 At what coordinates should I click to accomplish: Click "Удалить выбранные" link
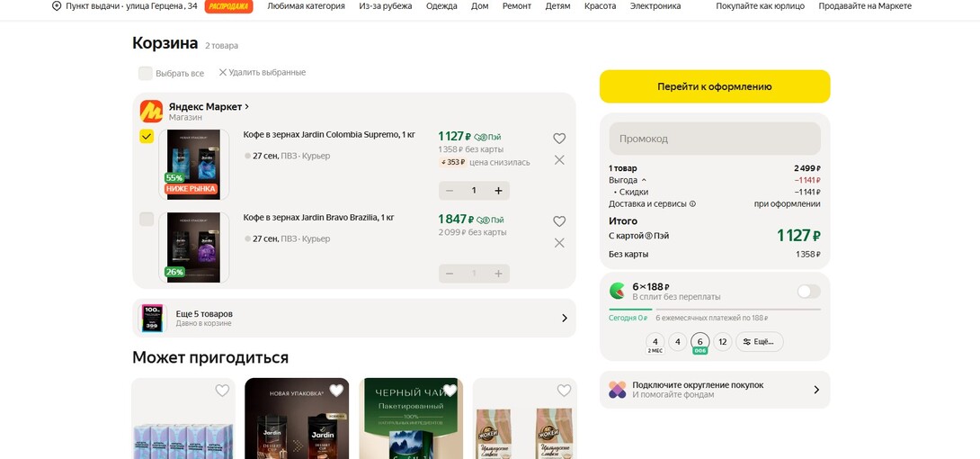click(262, 73)
